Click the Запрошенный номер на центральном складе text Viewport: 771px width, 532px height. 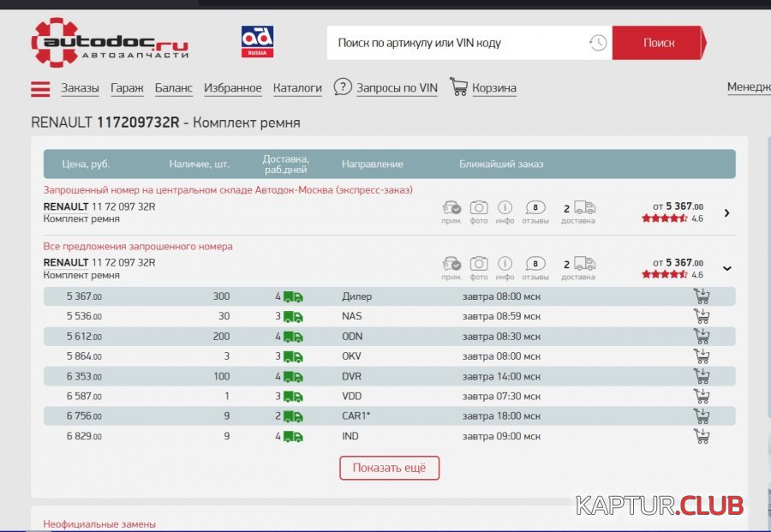coord(228,190)
